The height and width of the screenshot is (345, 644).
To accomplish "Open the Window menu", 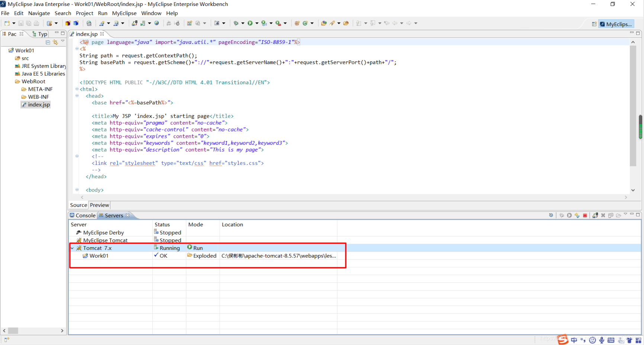I will click(x=151, y=13).
